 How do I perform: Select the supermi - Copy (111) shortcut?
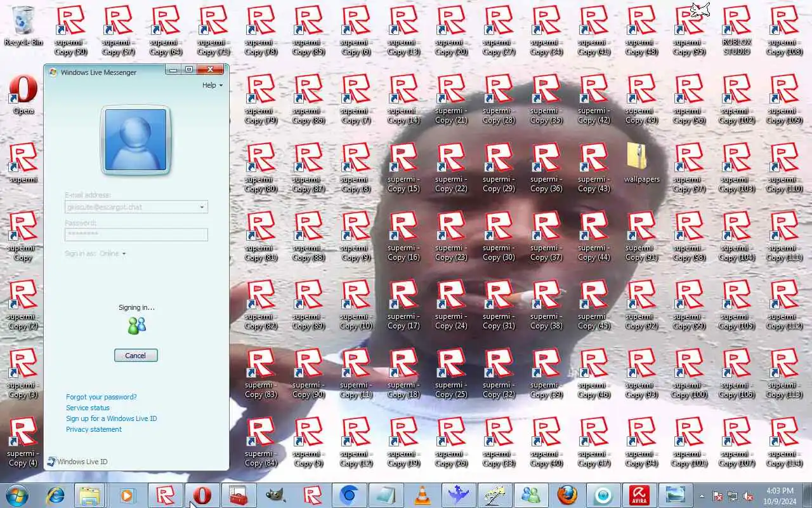[785, 236]
